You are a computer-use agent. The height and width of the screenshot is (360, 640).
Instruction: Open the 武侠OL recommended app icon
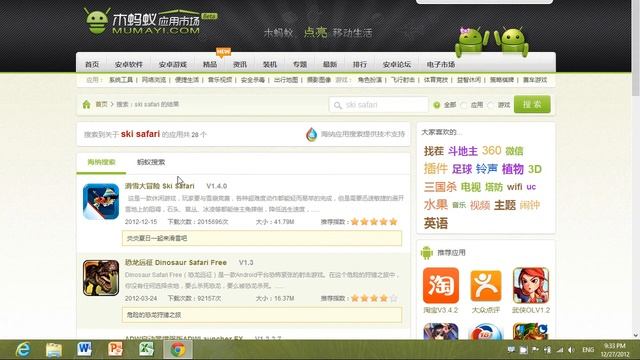coord(531,285)
